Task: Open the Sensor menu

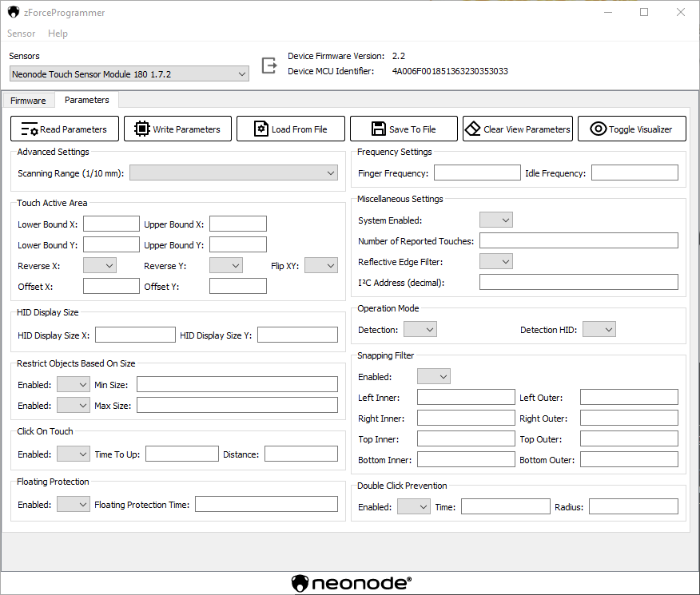Action: click(x=22, y=34)
